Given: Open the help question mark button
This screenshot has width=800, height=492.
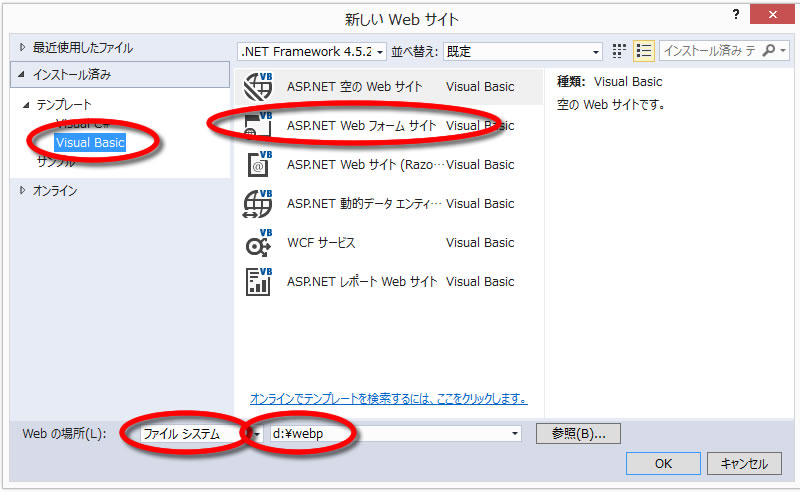Looking at the screenshot, I should (x=736, y=14).
